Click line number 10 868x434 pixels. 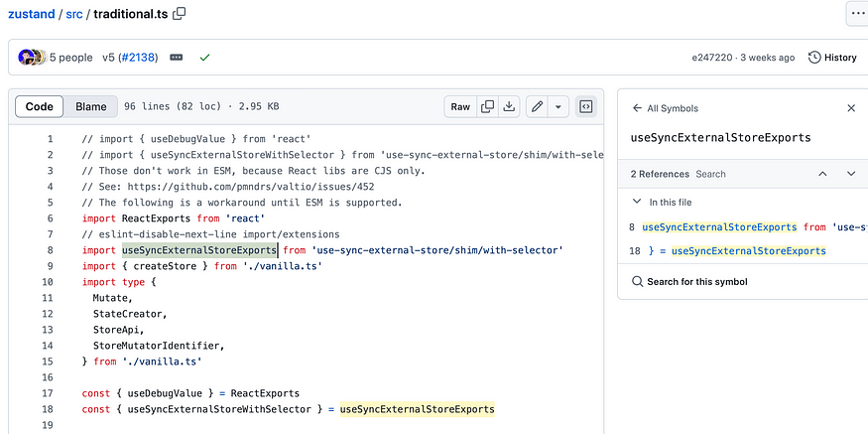48,282
